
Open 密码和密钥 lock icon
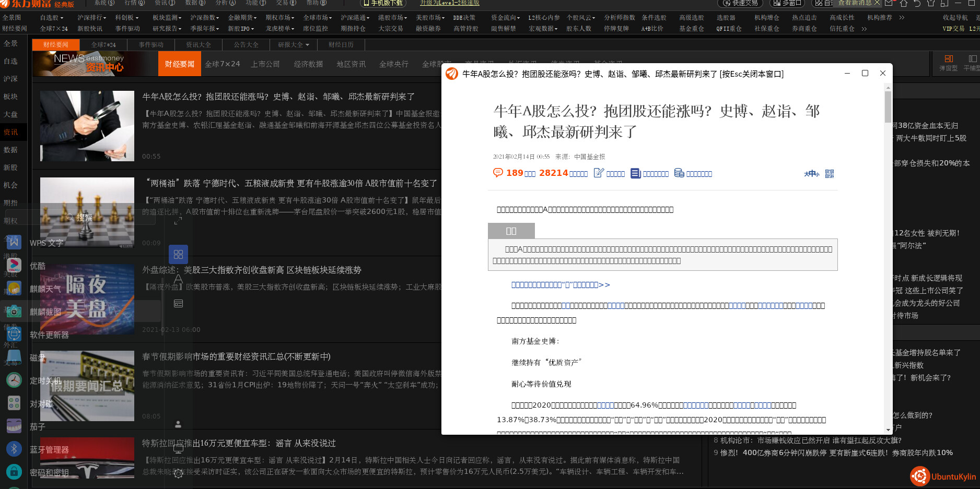tap(14, 472)
